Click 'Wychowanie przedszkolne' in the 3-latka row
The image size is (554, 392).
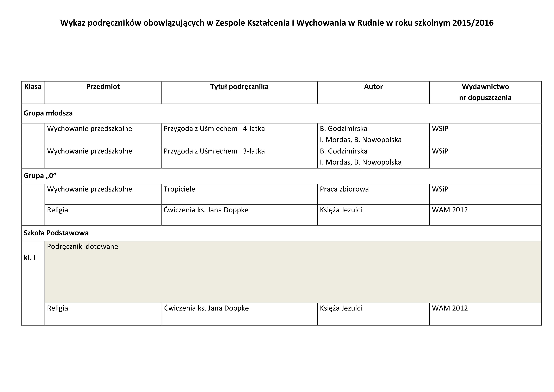point(90,151)
